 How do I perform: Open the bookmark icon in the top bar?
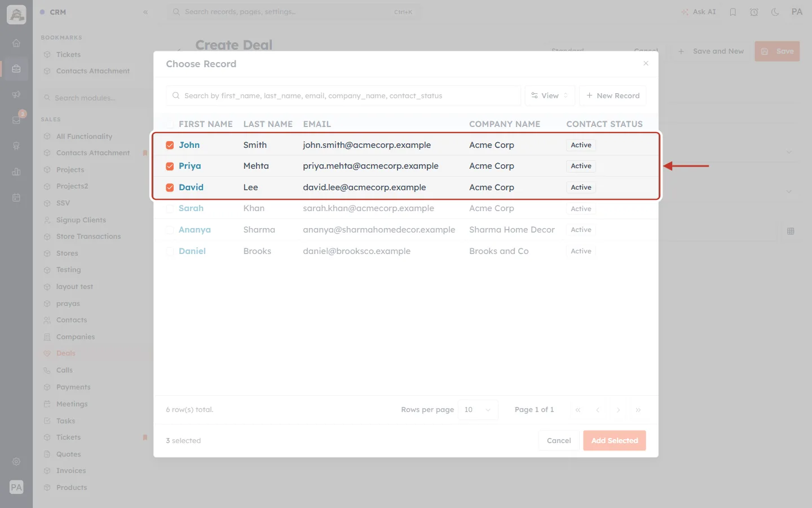[732, 12]
